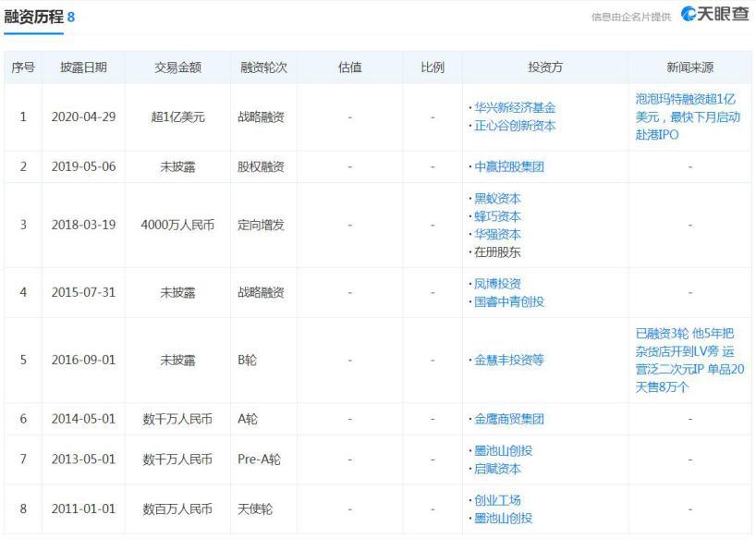Viewport: 756px width, 539px height.
Task: Click the 估值 column header
Action: [350, 67]
